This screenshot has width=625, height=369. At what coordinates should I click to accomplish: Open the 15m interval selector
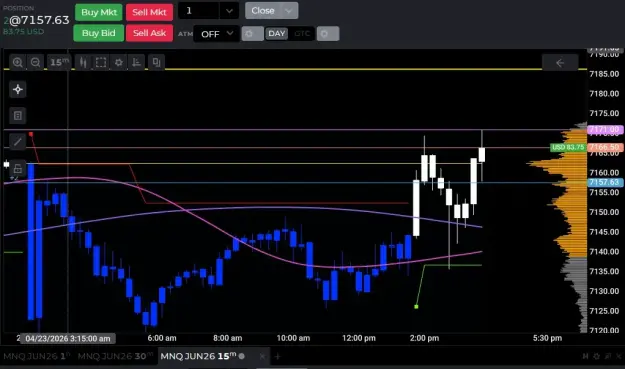(59, 62)
